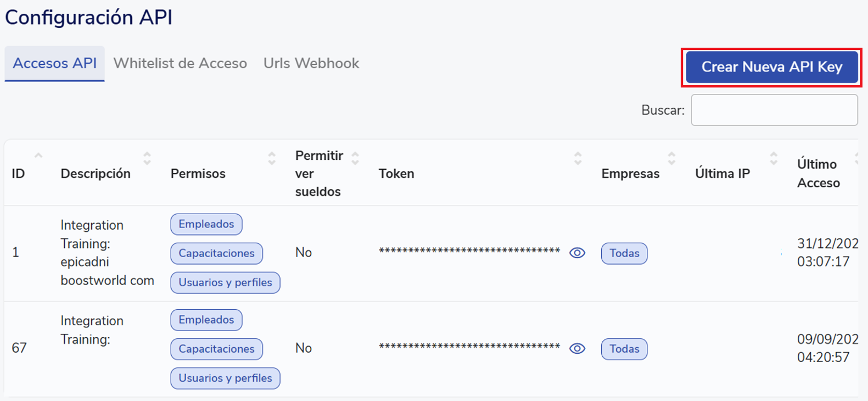Sort by Descripción column arrows
Image resolution: width=868 pixels, height=401 pixels.
point(147,159)
